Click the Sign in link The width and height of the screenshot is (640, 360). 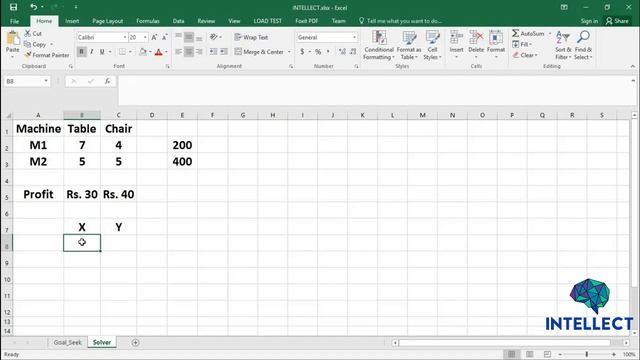(589, 21)
